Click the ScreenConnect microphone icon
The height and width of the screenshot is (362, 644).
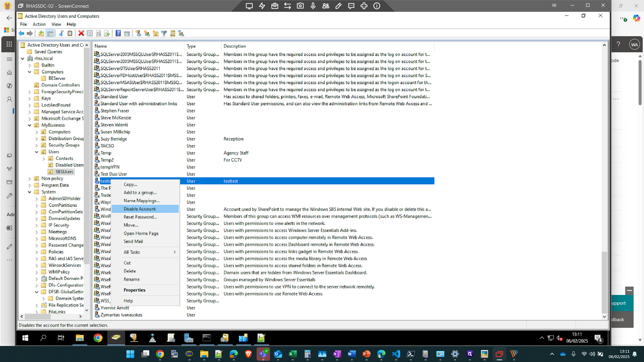[x=313, y=6]
